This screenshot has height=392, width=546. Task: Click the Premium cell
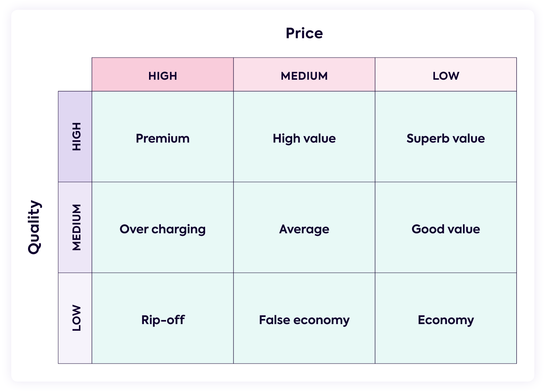163,138
